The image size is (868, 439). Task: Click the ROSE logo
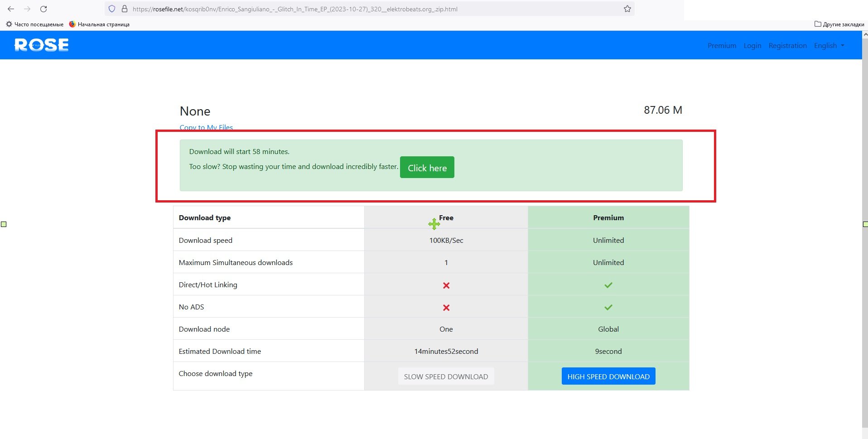click(x=41, y=44)
